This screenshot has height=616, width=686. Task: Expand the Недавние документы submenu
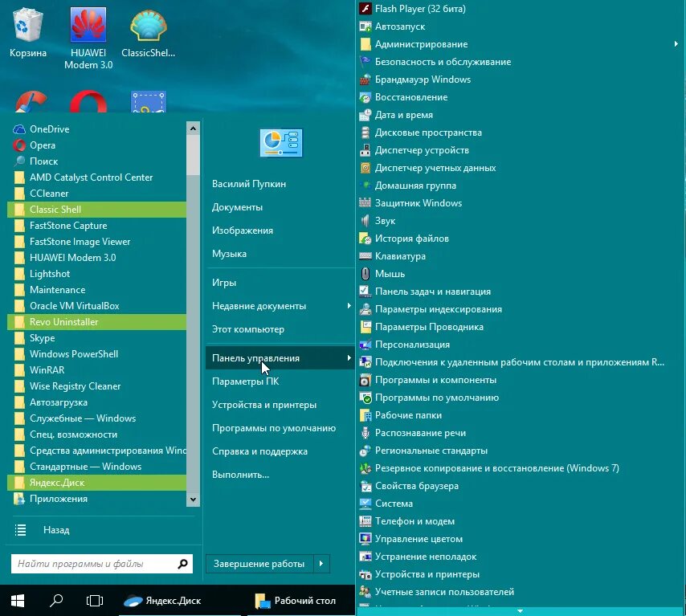pos(349,305)
